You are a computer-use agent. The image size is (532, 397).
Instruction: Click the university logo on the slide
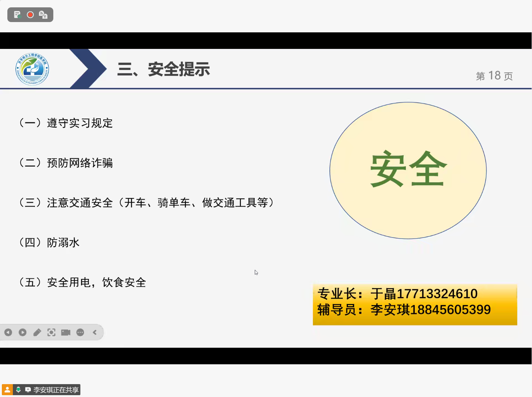click(32, 69)
